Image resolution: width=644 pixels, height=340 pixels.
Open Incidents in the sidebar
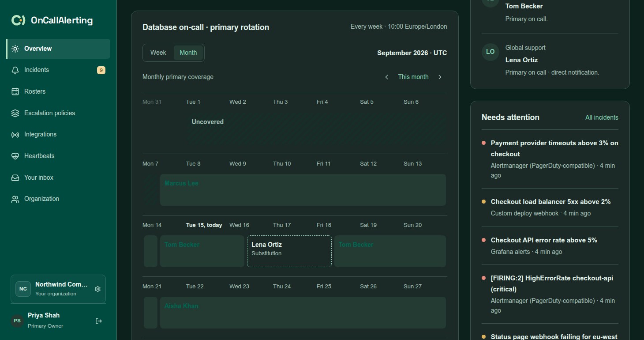click(x=58, y=70)
